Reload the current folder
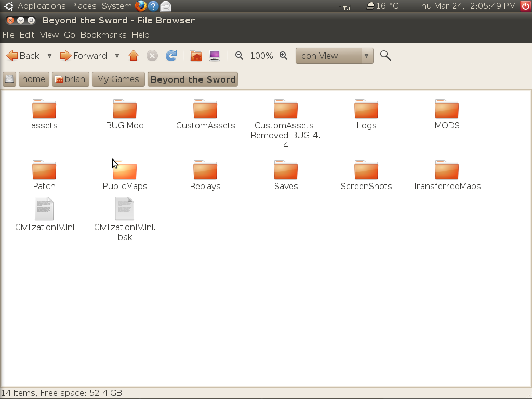The width and height of the screenshot is (532, 399). pos(171,56)
